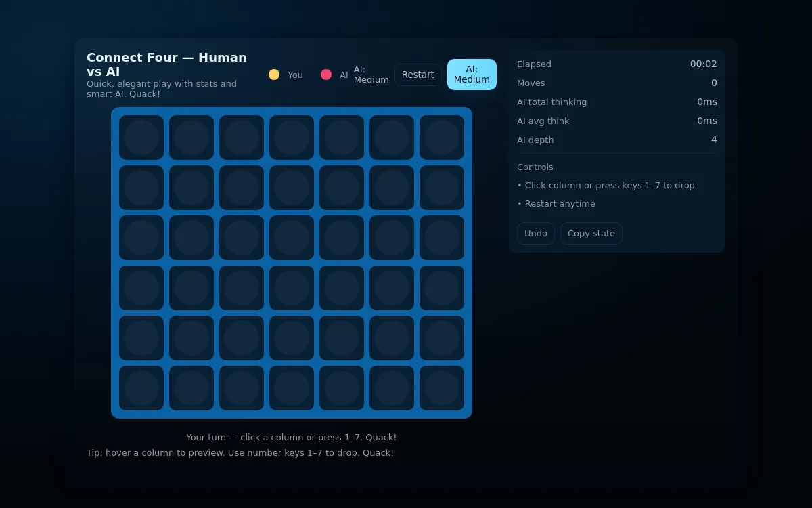This screenshot has width=812, height=508.
Task: Click the 'Your turn' status message
Action: point(292,437)
